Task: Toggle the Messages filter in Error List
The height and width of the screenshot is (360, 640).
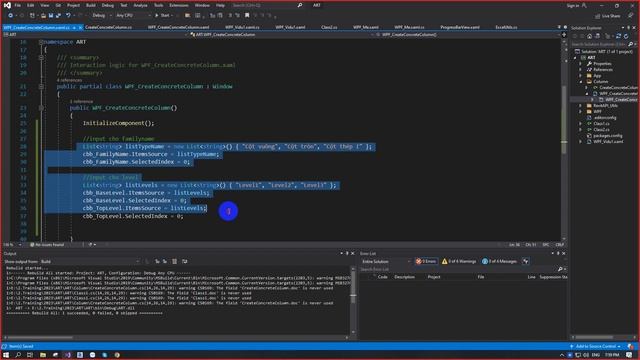Action: [499, 261]
